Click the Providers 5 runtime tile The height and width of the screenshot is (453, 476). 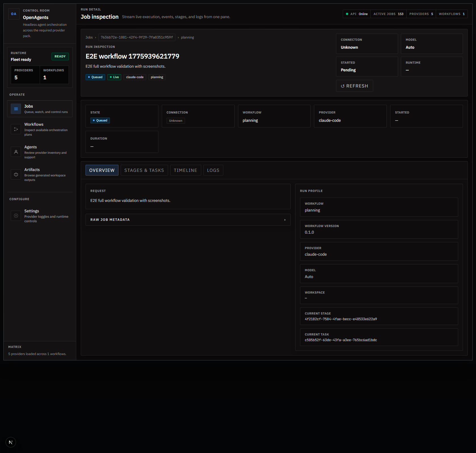25,75
